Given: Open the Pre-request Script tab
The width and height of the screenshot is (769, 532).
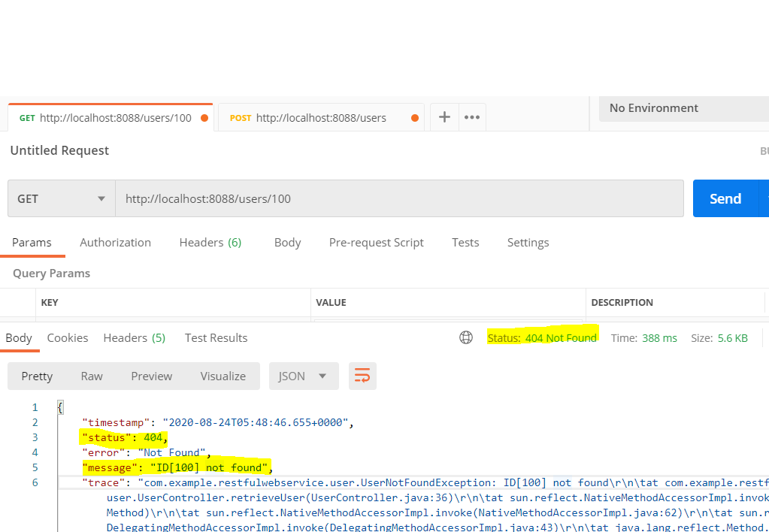Looking at the screenshot, I should (376, 242).
